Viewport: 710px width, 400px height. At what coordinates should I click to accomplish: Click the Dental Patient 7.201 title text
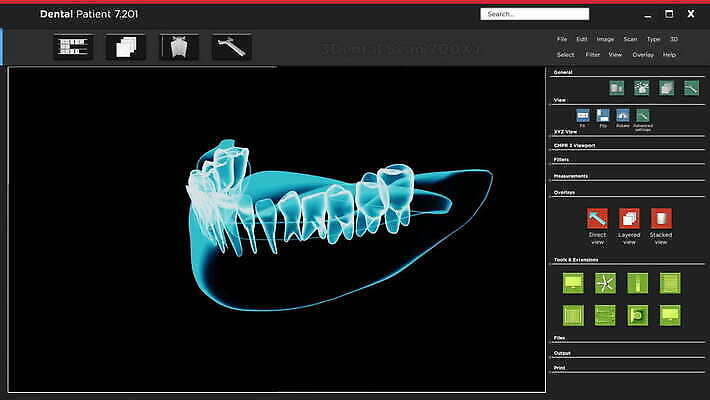pyautogui.click(x=89, y=14)
